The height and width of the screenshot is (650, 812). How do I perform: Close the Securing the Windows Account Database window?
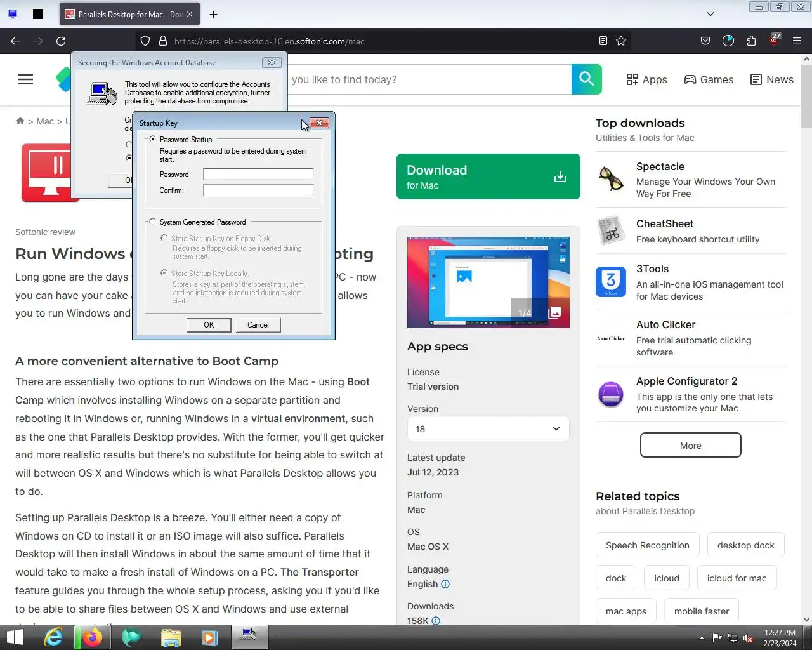272,62
